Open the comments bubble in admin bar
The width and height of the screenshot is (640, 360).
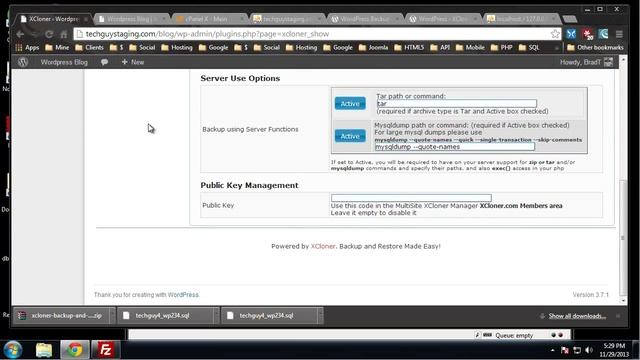[x=104, y=62]
